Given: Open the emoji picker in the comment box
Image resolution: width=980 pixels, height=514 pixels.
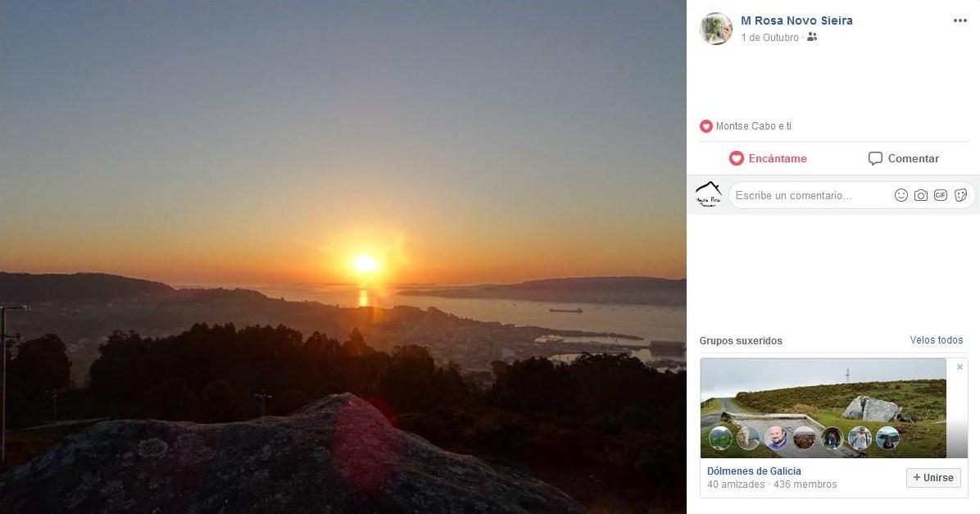Looking at the screenshot, I should pyautogui.click(x=901, y=195).
